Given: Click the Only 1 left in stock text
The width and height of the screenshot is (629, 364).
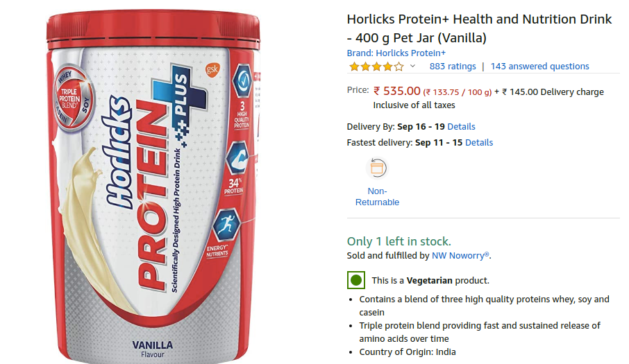Looking at the screenshot, I should [x=399, y=241].
